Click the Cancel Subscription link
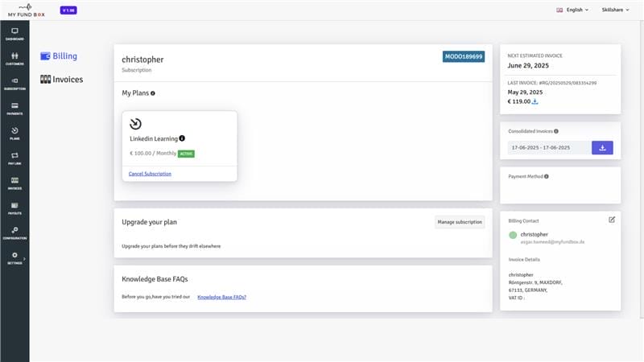Image resolution: width=644 pixels, height=362 pixels. tap(150, 174)
